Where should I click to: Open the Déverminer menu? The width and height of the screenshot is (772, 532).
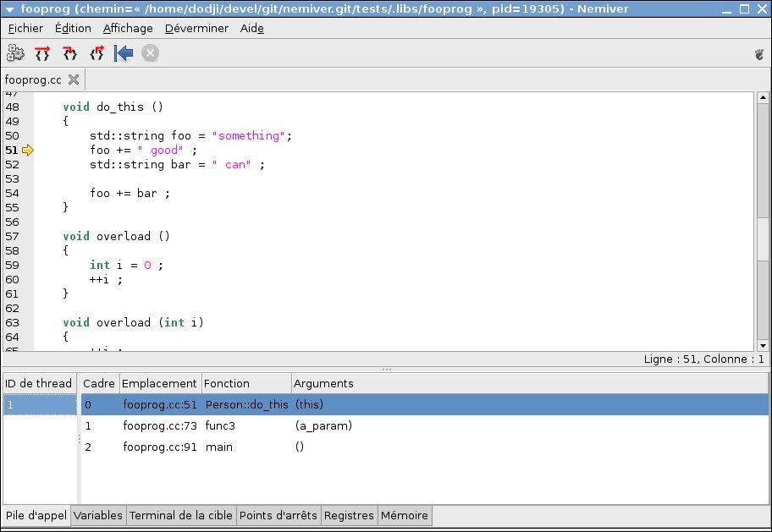[196, 28]
